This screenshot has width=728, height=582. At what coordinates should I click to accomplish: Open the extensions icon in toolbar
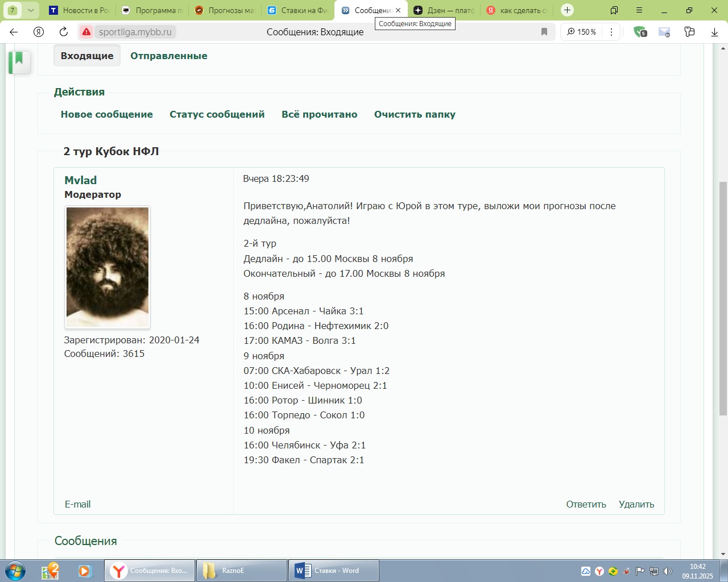point(689,32)
